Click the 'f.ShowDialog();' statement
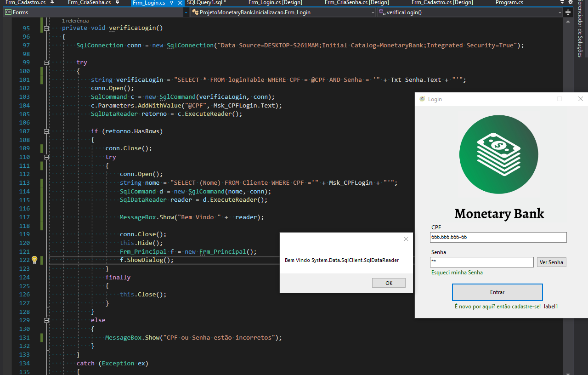 tap(147, 260)
